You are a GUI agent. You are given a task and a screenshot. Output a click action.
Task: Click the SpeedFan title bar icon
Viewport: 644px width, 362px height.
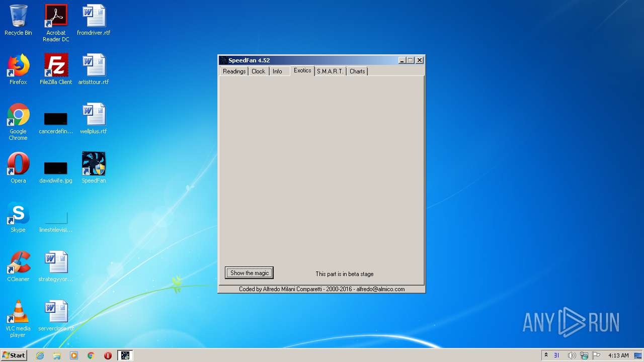pyautogui.click(x=223, y=60)
